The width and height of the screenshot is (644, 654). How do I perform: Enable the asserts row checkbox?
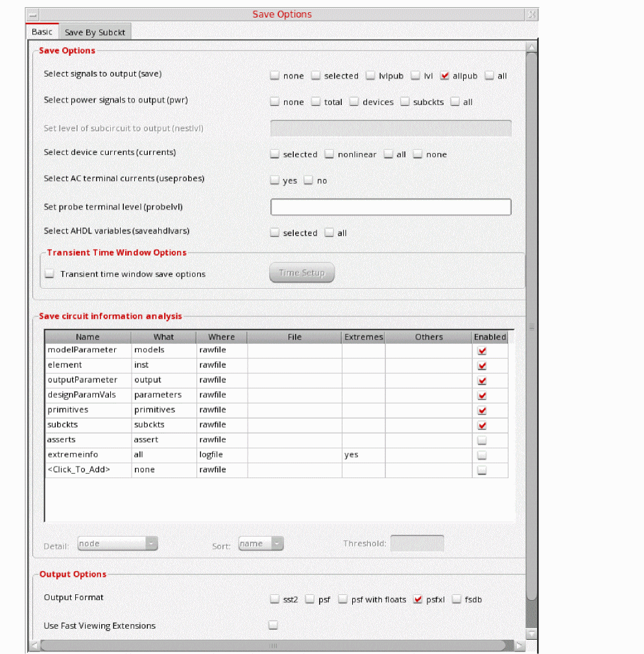click(x=481, y=440)
